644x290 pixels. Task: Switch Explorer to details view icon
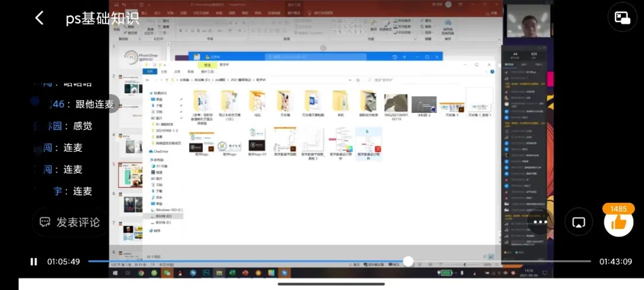point(485,257)
